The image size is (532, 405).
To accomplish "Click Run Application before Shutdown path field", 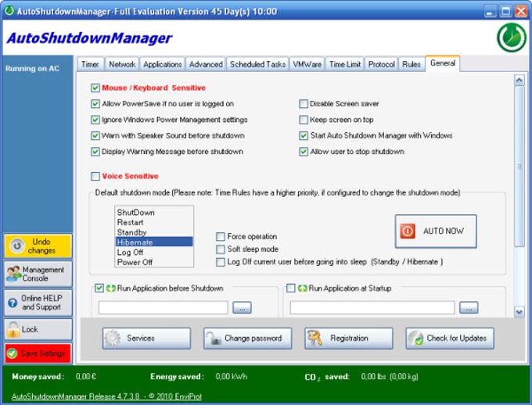I will pos(164,307).
